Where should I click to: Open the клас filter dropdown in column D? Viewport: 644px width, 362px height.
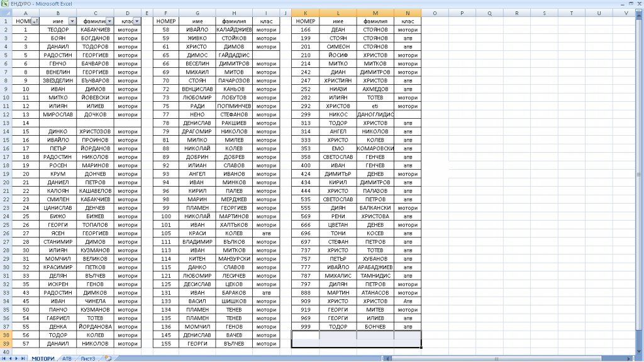[x=136, y=21]
